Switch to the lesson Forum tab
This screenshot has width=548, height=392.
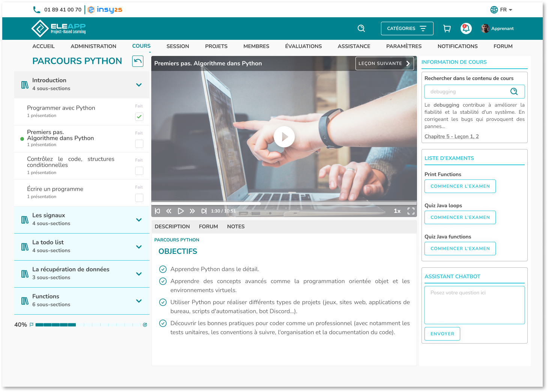[208, 226]
